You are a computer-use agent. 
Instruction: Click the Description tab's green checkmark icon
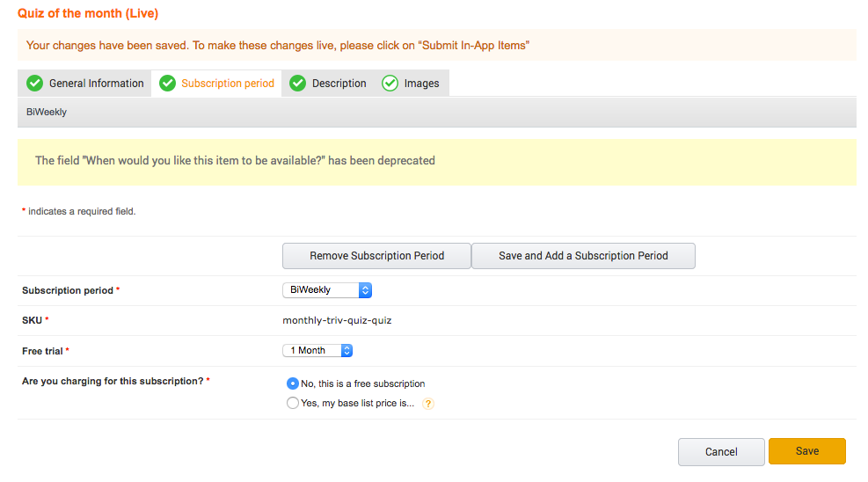pos(297,84)
